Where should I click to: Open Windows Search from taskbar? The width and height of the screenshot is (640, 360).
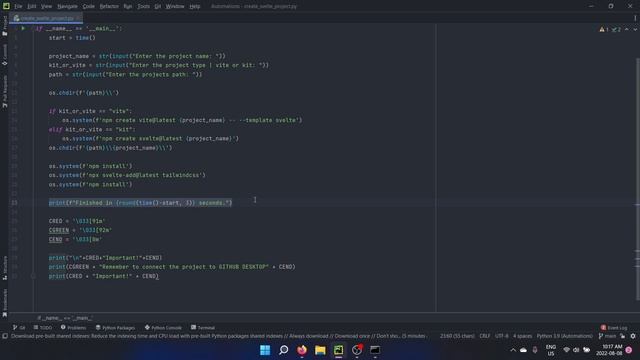click(x=283, y=350)
